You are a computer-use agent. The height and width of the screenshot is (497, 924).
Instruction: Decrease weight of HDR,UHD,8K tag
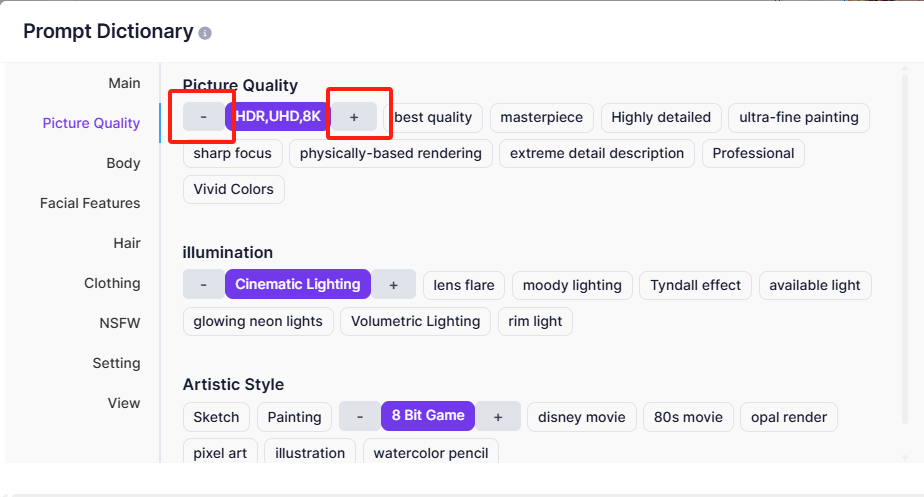(x=204, y=117)
